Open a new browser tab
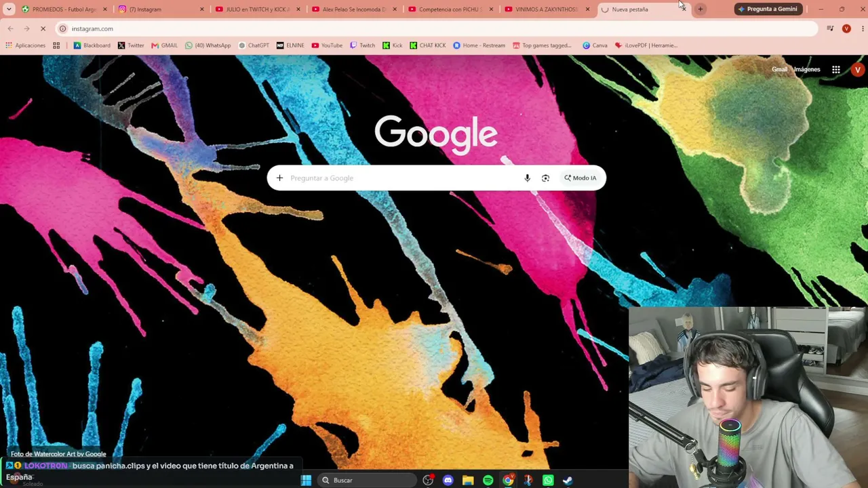This screenshot has height=488, width=868. tap(701, 9)
